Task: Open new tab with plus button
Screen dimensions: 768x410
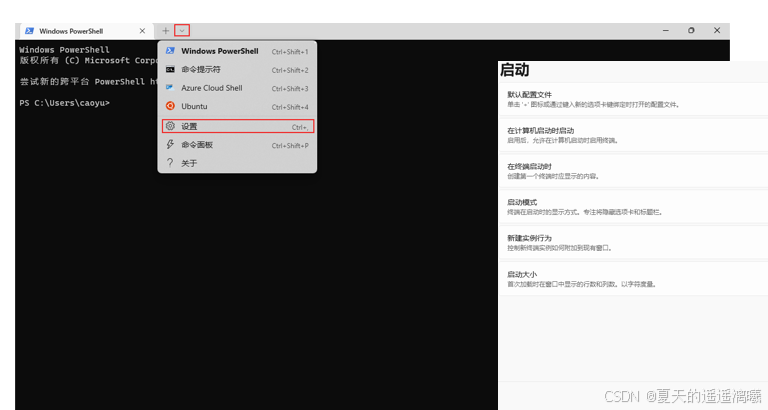Action: 166,30
